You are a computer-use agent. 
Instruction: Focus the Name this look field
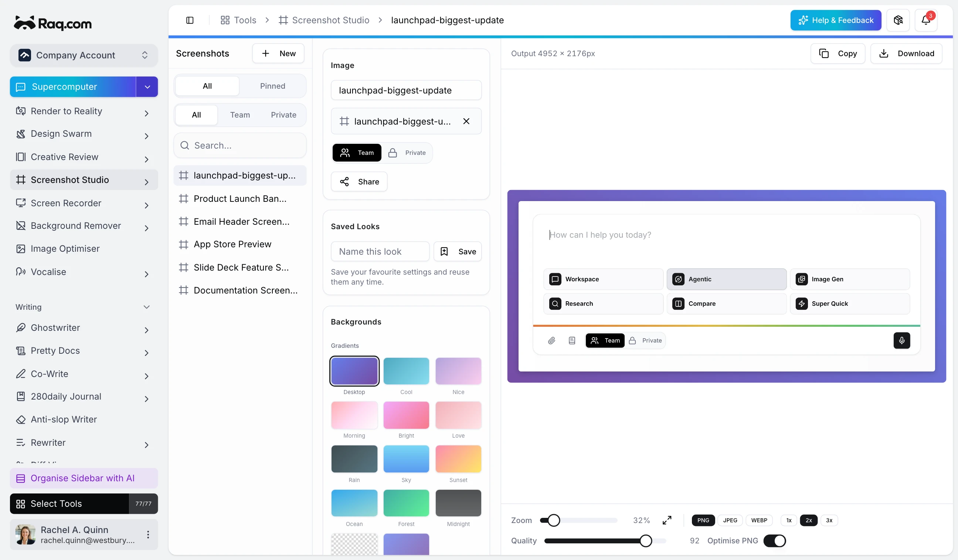click(x=380, y=251)
